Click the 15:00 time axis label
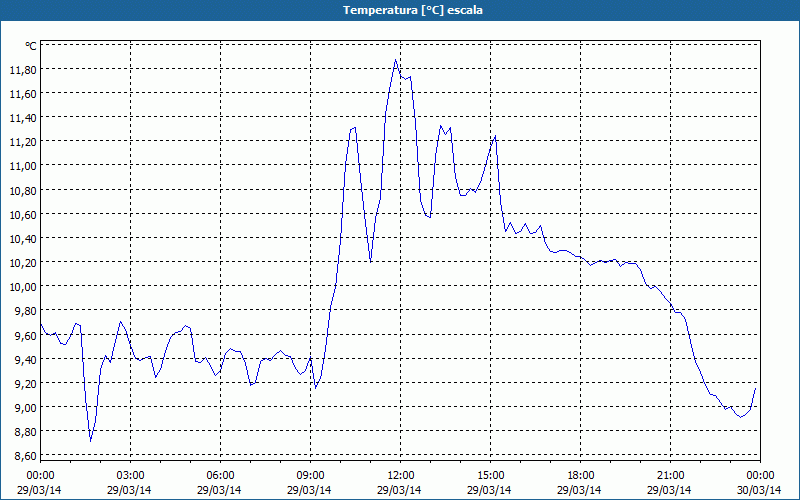Image resolution: width=800 pixels, height=500 pixels. point(490,476)
